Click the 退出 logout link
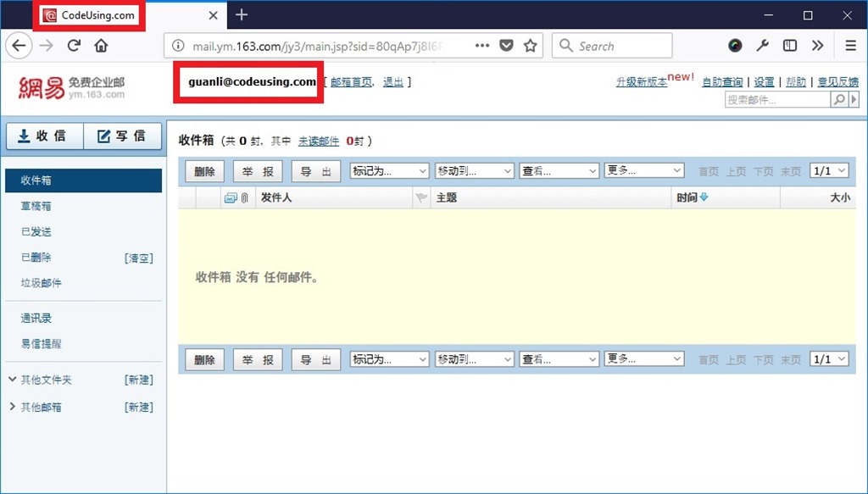This screenshot has width=868, height=494. point(392,82)
